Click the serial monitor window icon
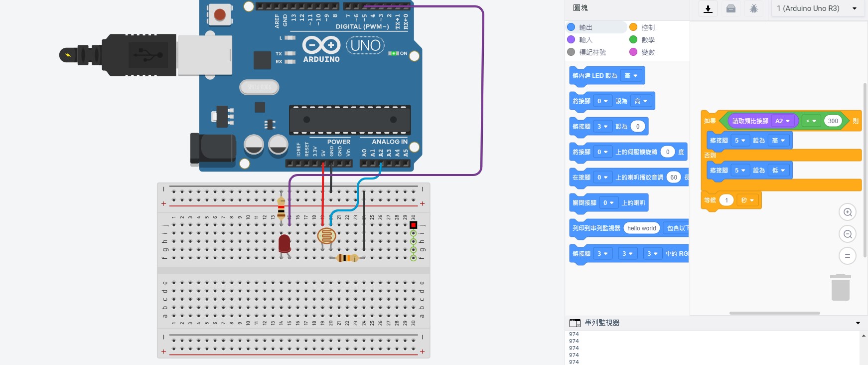The width and height of the screenshot is (868, 365). (x=575, y=323)
